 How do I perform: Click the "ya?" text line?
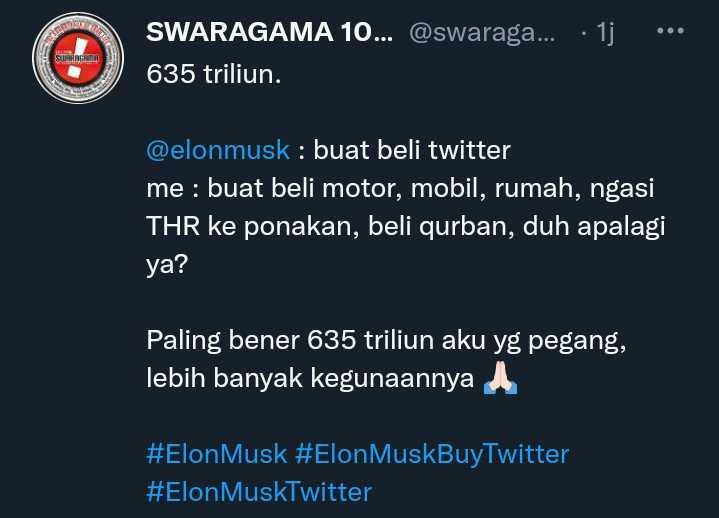pyautogui.click(x=167, y=265)
